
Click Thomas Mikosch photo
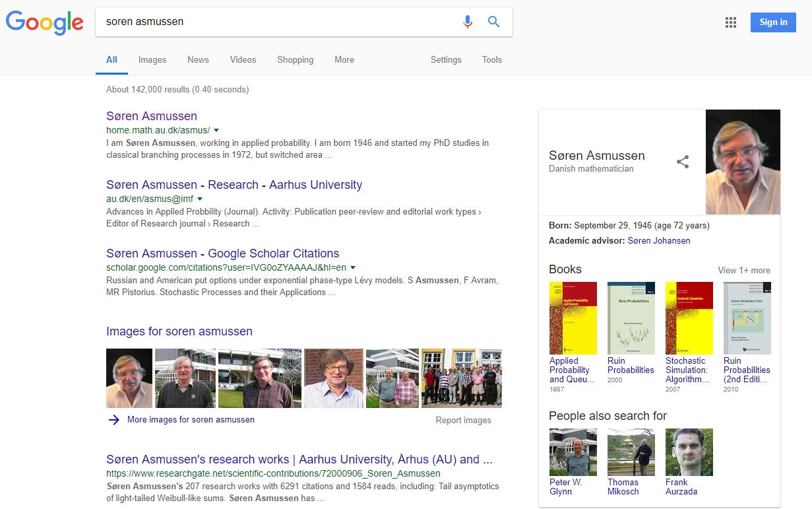631,452
